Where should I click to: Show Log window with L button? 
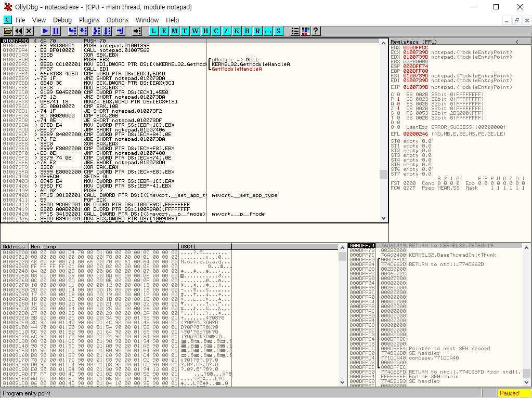(154, 31)
